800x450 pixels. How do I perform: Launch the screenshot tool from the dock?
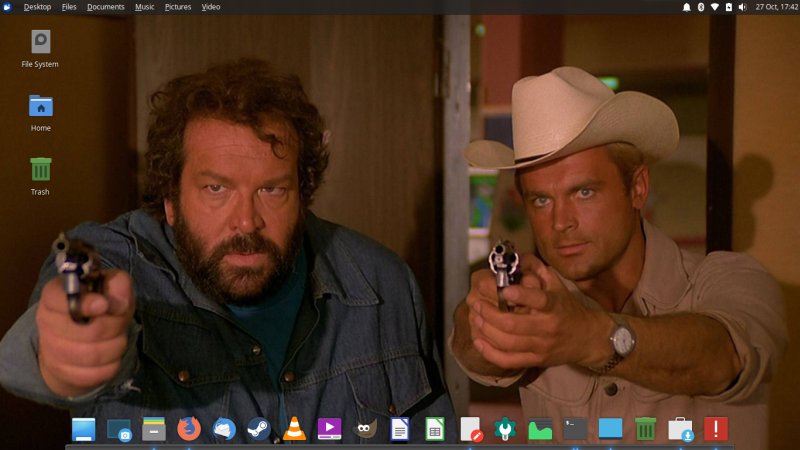coord(119,429)
